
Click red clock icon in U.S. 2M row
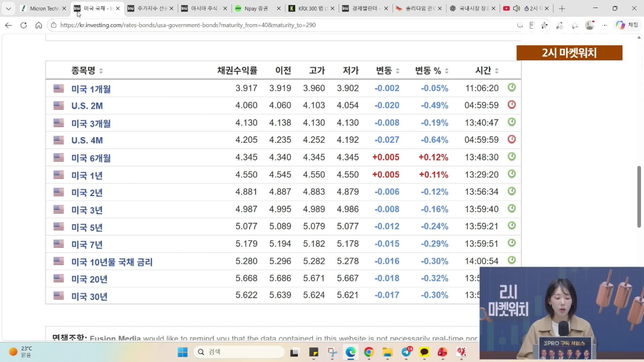512,105
